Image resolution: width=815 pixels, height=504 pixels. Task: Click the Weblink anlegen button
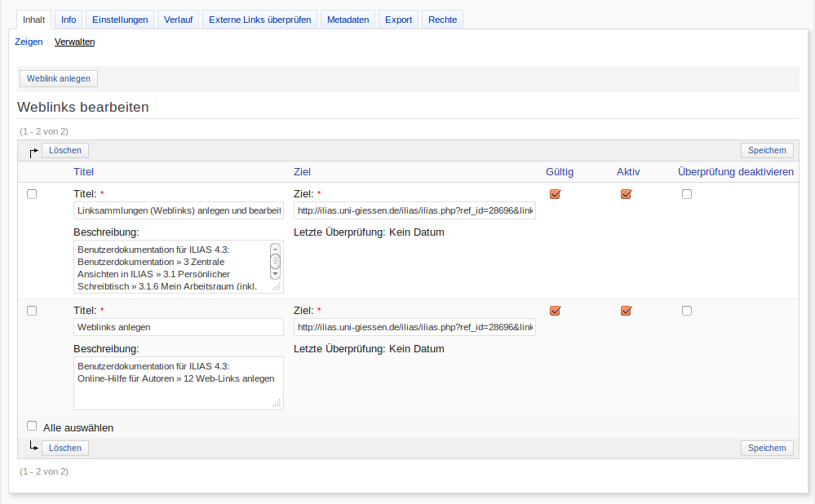[x=58, y=78]
